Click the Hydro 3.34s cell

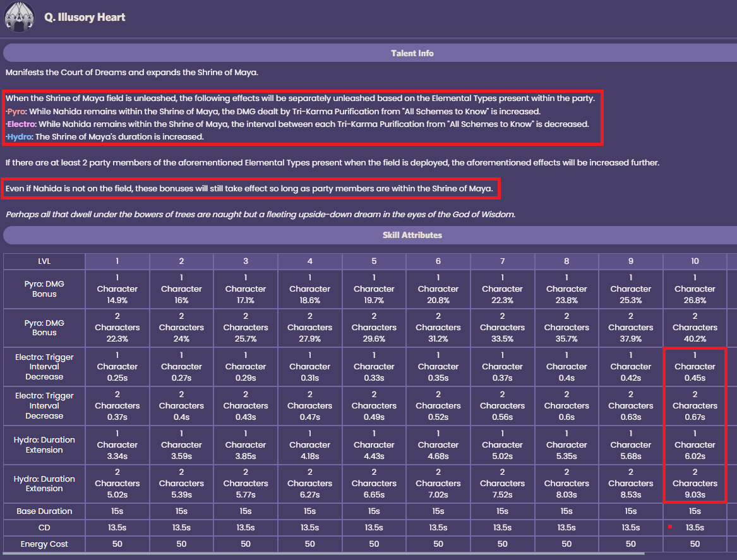pyautogui.click(x=117, y=444)
